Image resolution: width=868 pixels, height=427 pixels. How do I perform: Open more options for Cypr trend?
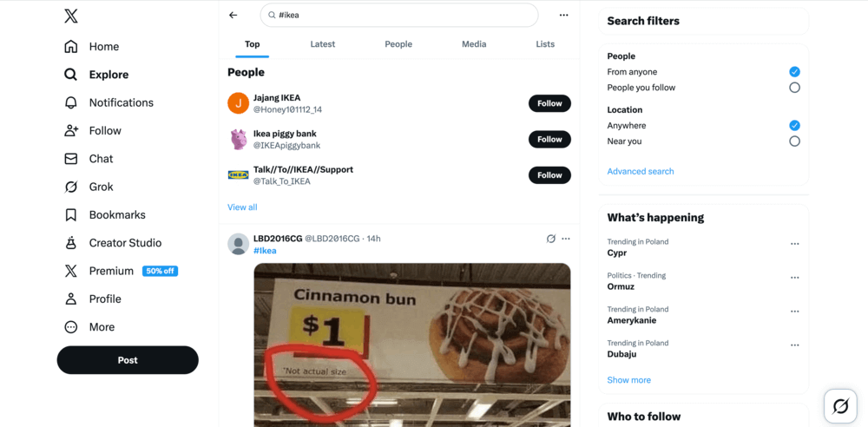tap(794, 245)
